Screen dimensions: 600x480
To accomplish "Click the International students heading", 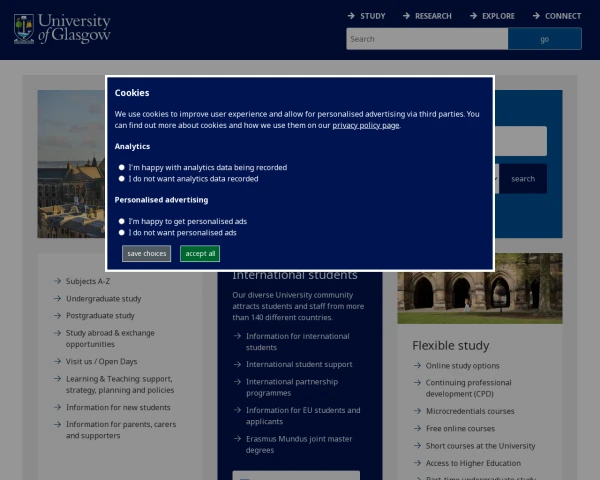I will pyautogui.click(x=295, y=276).
